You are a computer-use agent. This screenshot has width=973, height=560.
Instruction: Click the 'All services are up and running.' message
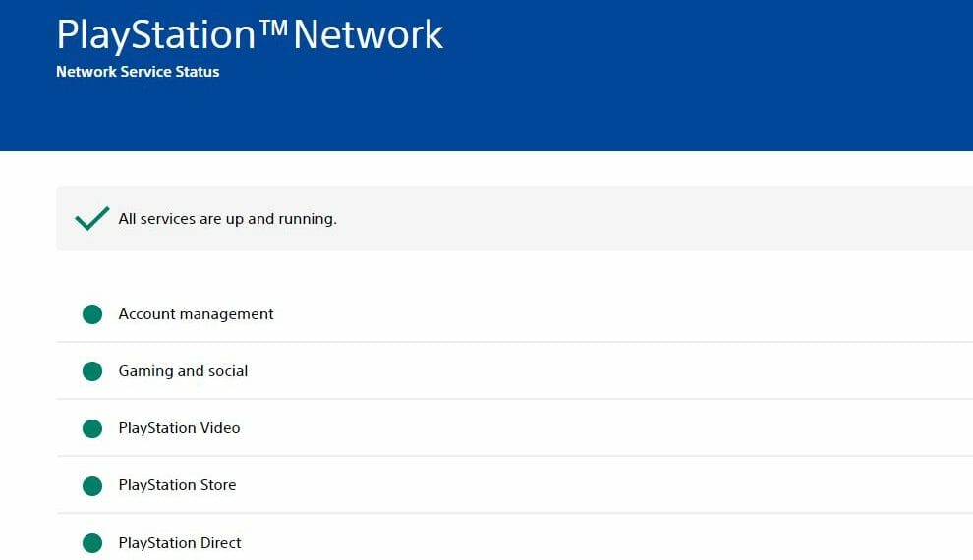[228, 219]
